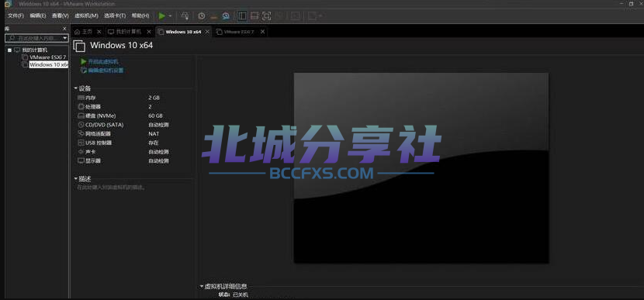Click the 内存 memory device icon

pos(81,98)
